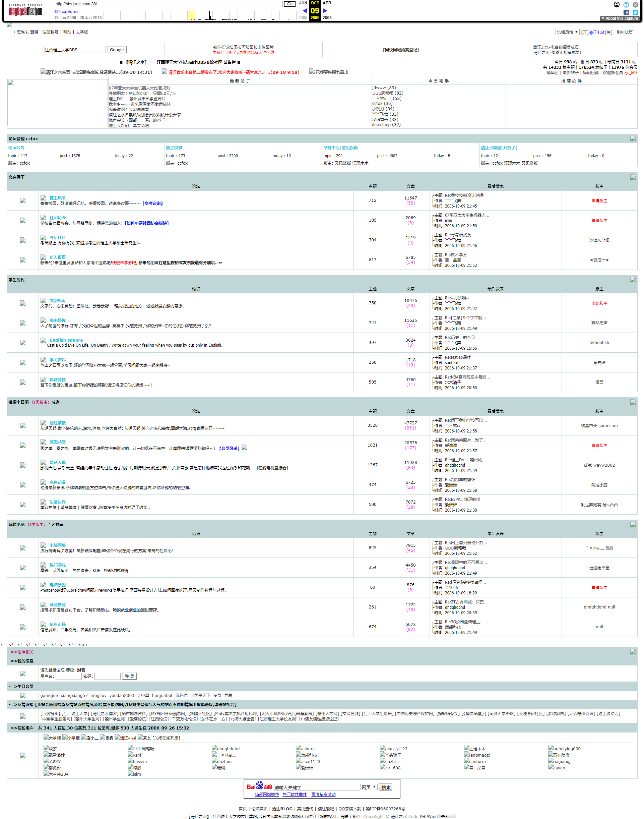This screenshot has height=819, width=644.
Task: Click the Google search button
Action: (x=117, y=49)
